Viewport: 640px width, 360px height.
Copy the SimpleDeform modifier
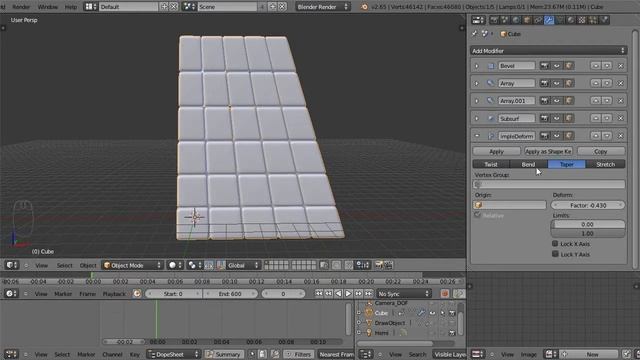pyautogui.click(x=600, y=151)
